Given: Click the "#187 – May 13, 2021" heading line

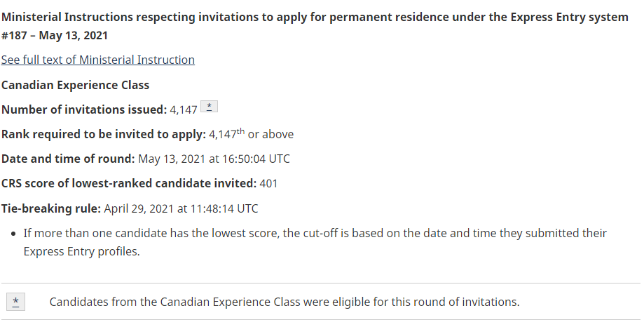Looking at the screenshot, I should 55,35.
